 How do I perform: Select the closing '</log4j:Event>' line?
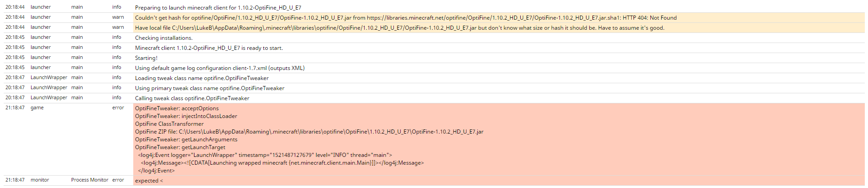click(156, 171)
